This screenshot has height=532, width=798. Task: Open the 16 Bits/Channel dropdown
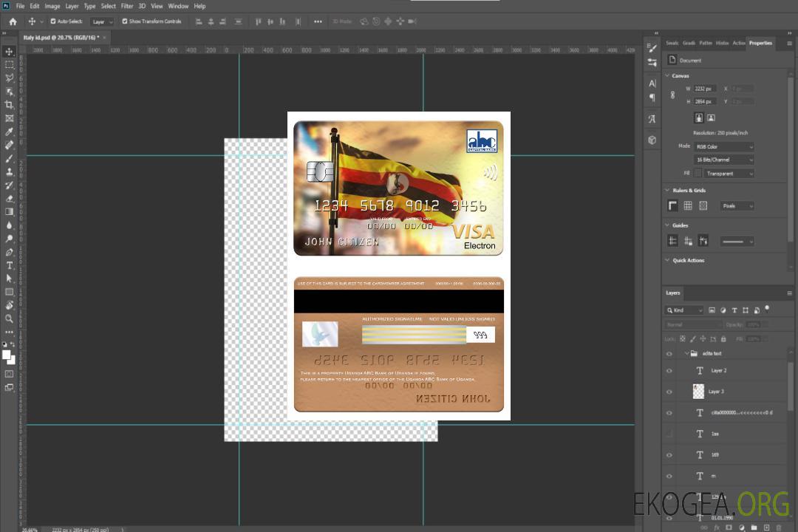[x=724, y=160]
